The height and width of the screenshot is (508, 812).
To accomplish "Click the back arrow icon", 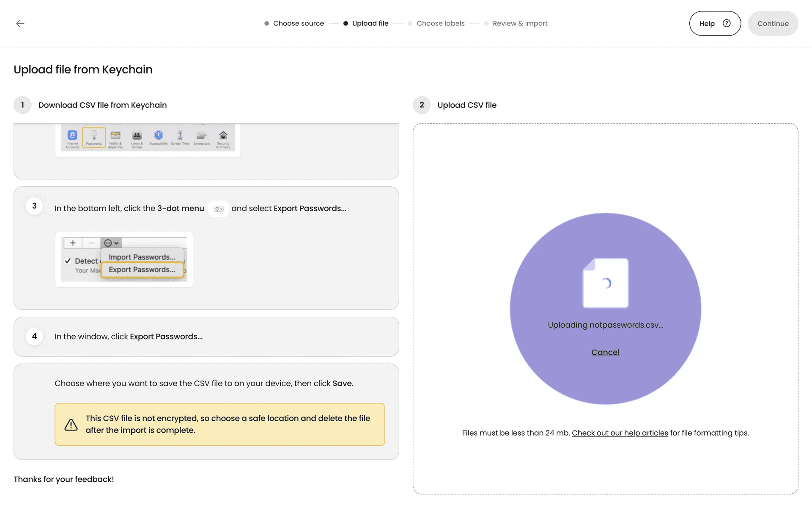I will pos(20,24).
